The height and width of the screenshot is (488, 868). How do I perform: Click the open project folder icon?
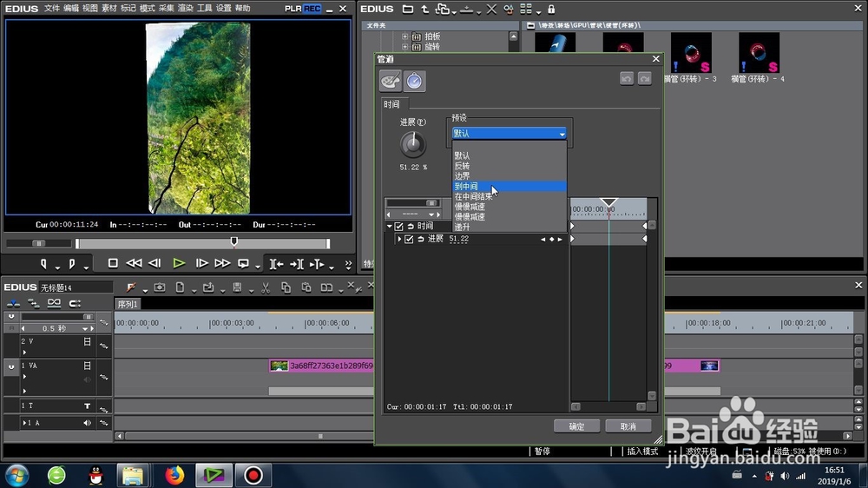click(208, 287)
